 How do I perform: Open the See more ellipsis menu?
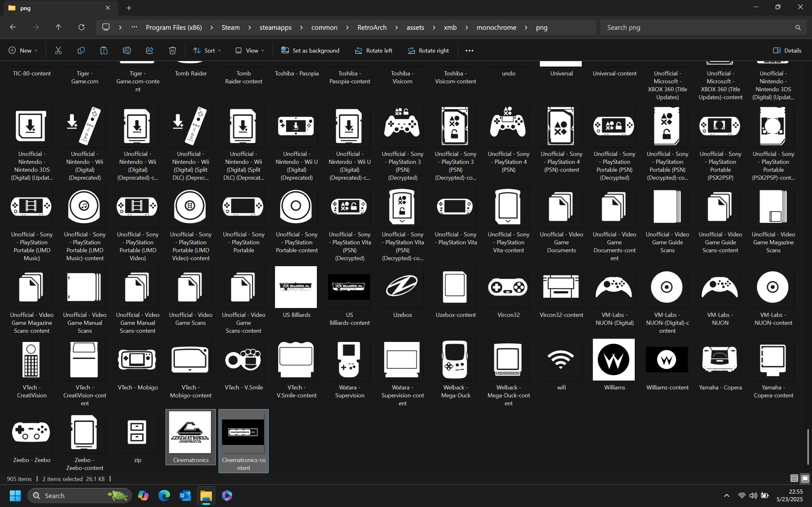469,51
